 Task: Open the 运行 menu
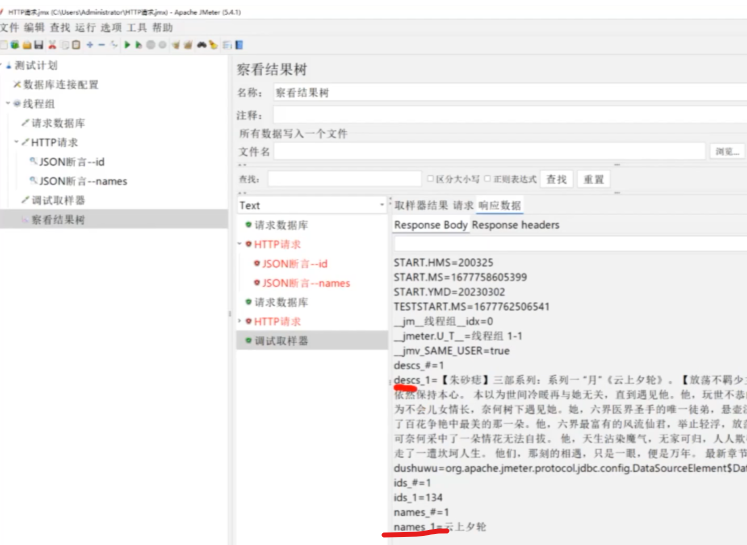(85, 28)
